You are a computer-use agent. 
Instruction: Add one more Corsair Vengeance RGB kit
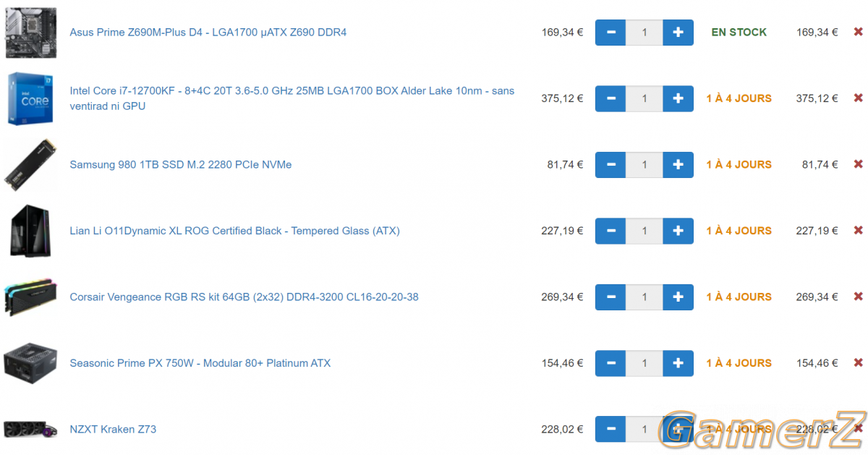click(x=678, y=297)
